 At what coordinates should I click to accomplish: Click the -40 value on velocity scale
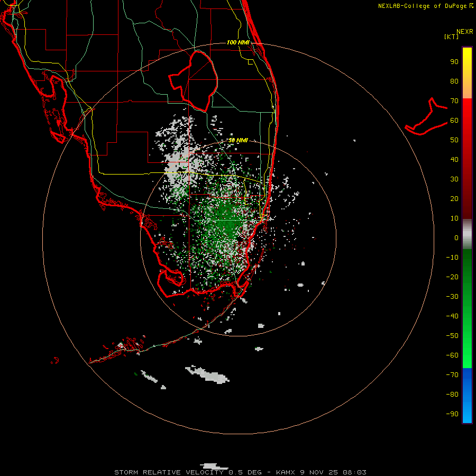[452, 316]
